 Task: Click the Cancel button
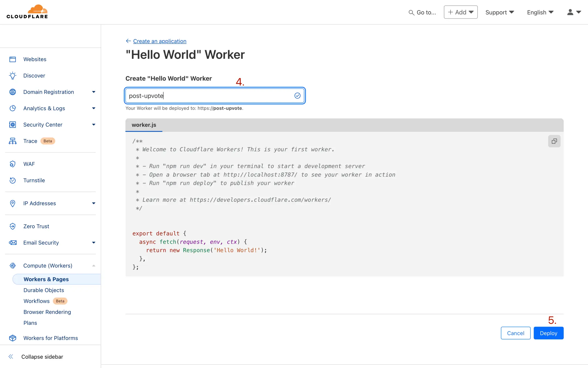[x=516, y=333]
